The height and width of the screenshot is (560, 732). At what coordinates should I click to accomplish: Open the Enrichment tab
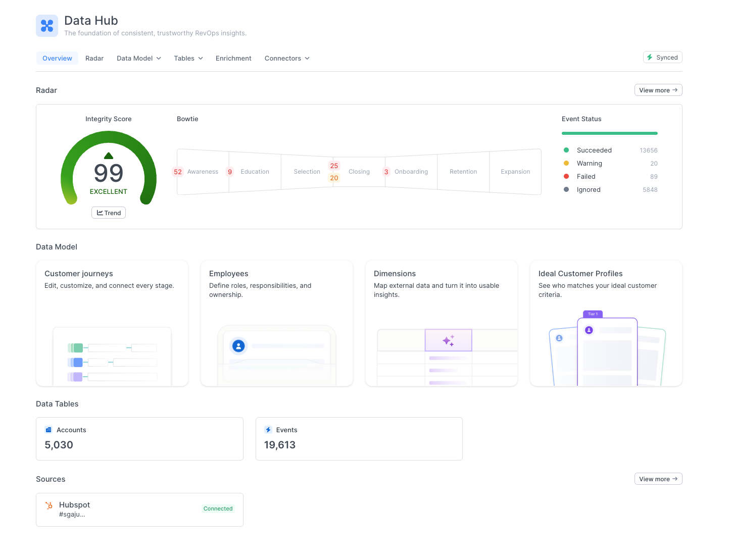(233, 58)
